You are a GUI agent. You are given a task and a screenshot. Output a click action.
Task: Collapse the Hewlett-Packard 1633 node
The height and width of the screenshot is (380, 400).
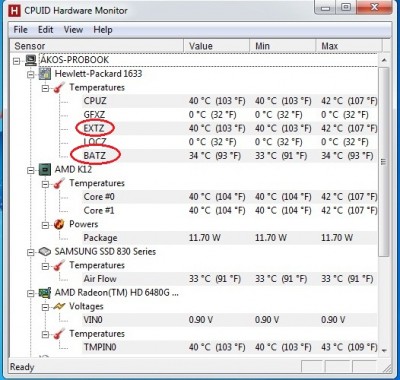click(x=31, y=75)
